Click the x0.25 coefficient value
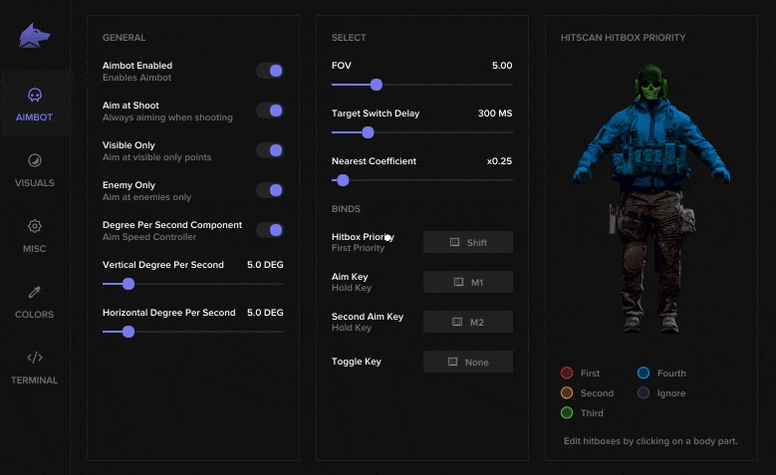Screen dimensions: 776x475 click(x=499, y=161)
